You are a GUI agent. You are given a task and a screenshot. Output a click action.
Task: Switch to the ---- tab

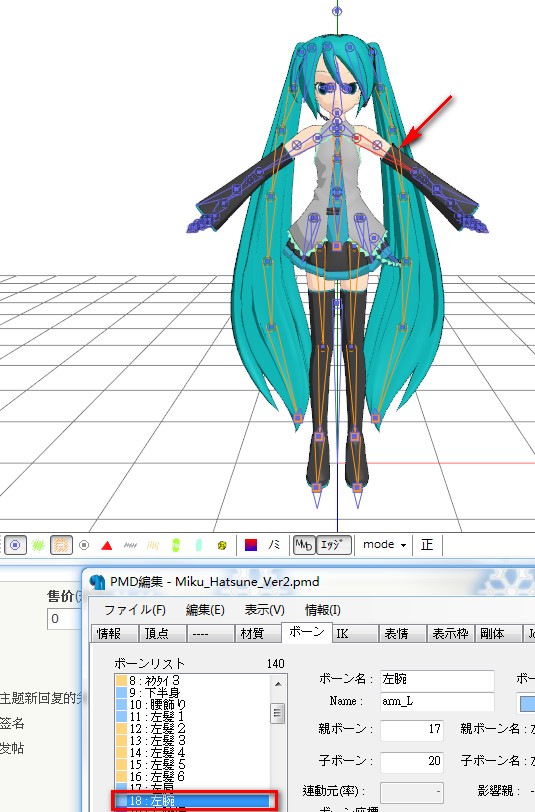pos(210,633)
